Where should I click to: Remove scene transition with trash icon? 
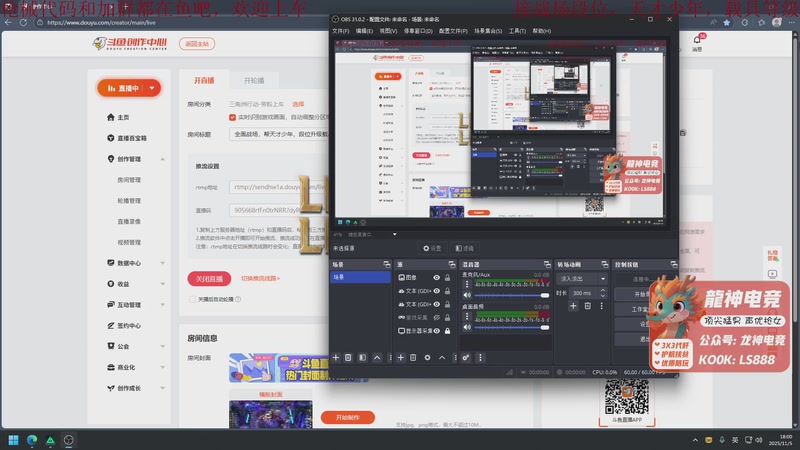[x=587, y=306]
